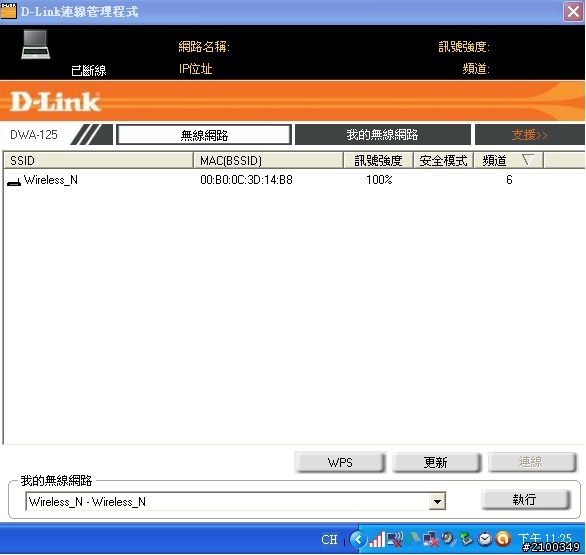
Task: Click the laptop connection status icon
Action: click(x=36, y=44)
